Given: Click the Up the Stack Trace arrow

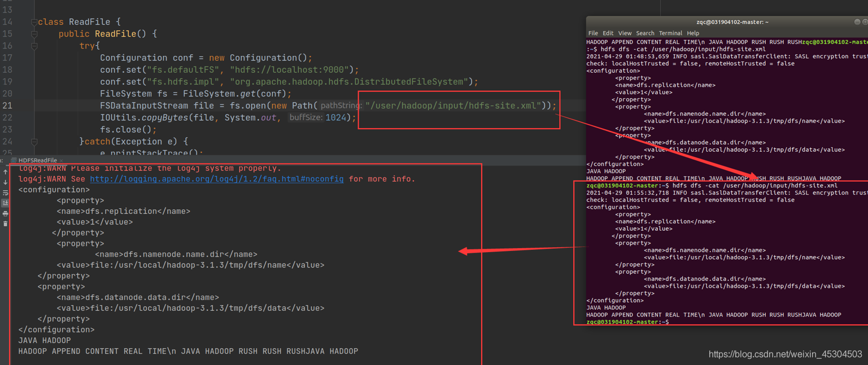Looking at the screenshot, I should coord(5,171).
